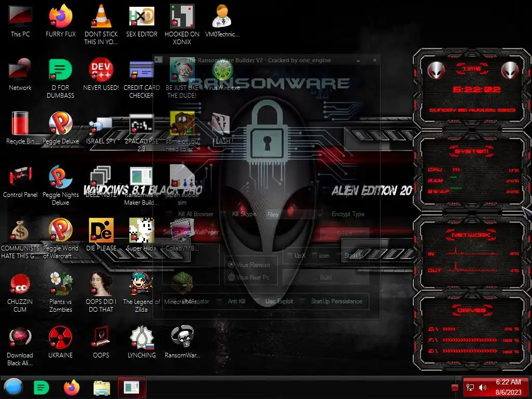The width and height of the screenshot is (532, 399).
Task: Open the green chat app pinned to taskbar
Action: 42,388
